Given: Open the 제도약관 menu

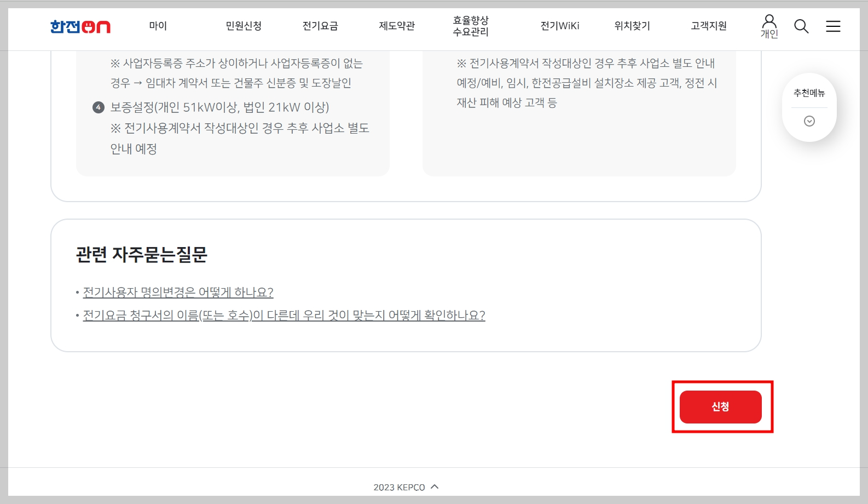Looking at the screenshot, I should pyautogui.click(x=397, y=26).
